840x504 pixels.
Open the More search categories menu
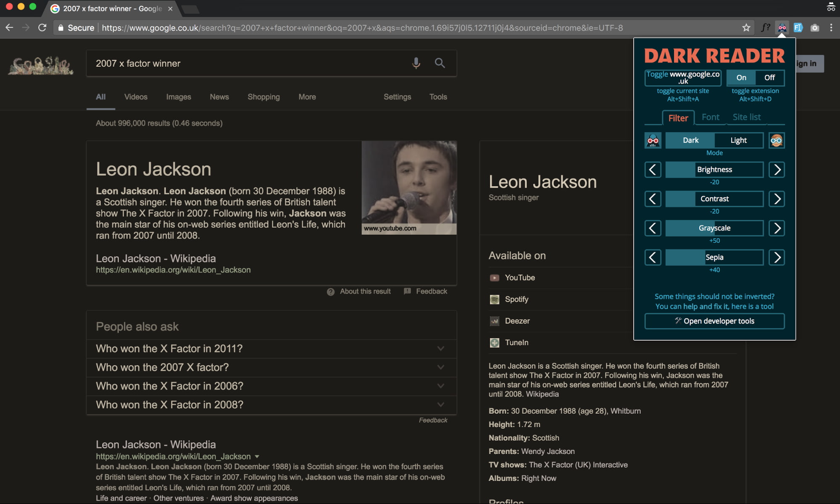pos(307,97)
